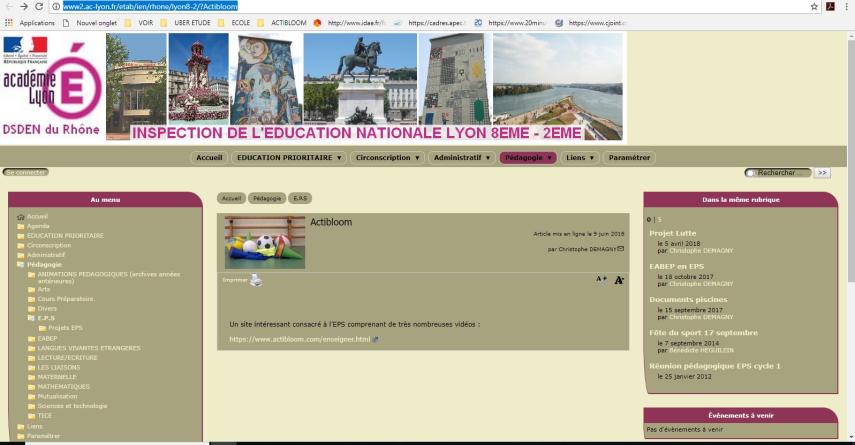Select Paramétrer in the top navigation bar
The height and width of the screenshot is (445, 855).
pyautogui.click(x=629, y=157)
